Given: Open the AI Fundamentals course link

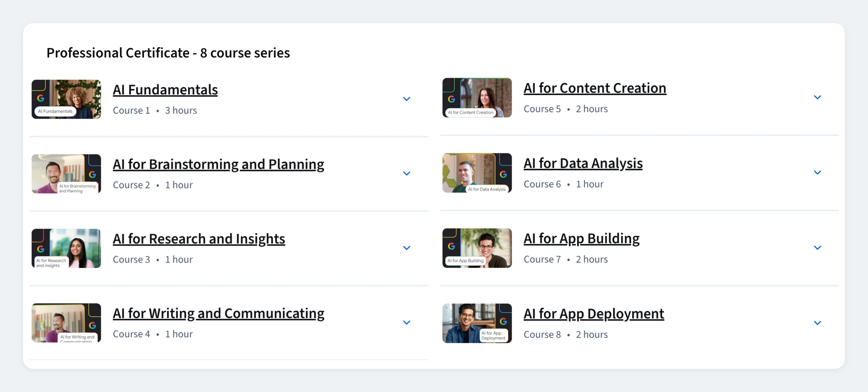Looking at the screenshot, I should (165, 90).
